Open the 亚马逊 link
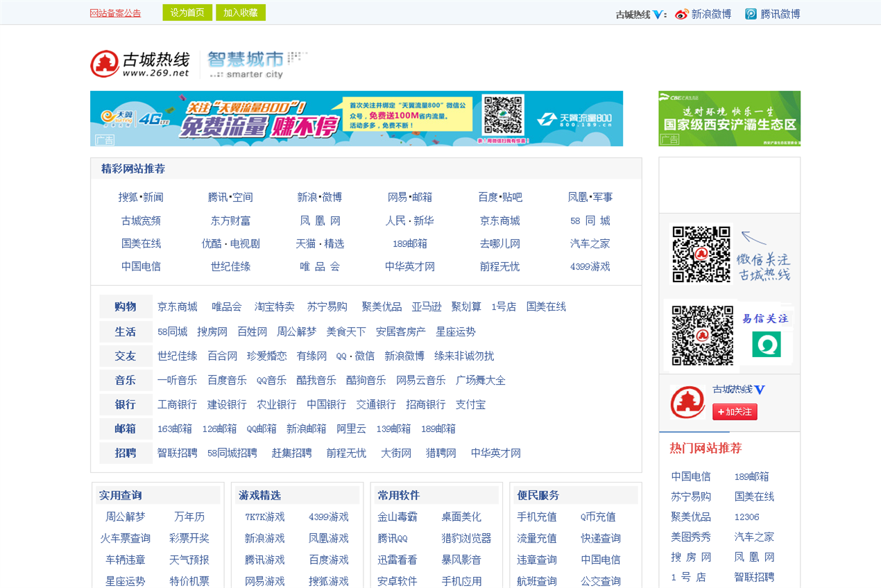Screen dimensions: 881x588 [x=427, y=307]
